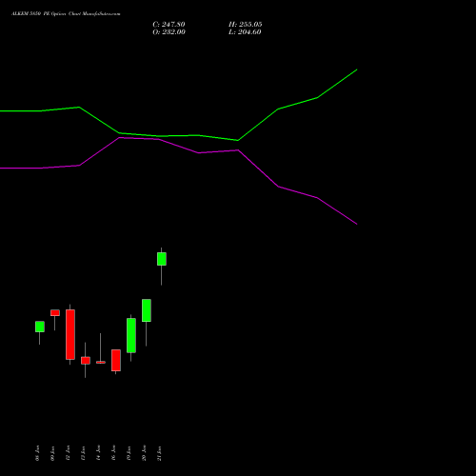Click the 20 date axis label
The width and height of the screenshot is (476, 476).
pyautogui.click(x=144, y=453)
